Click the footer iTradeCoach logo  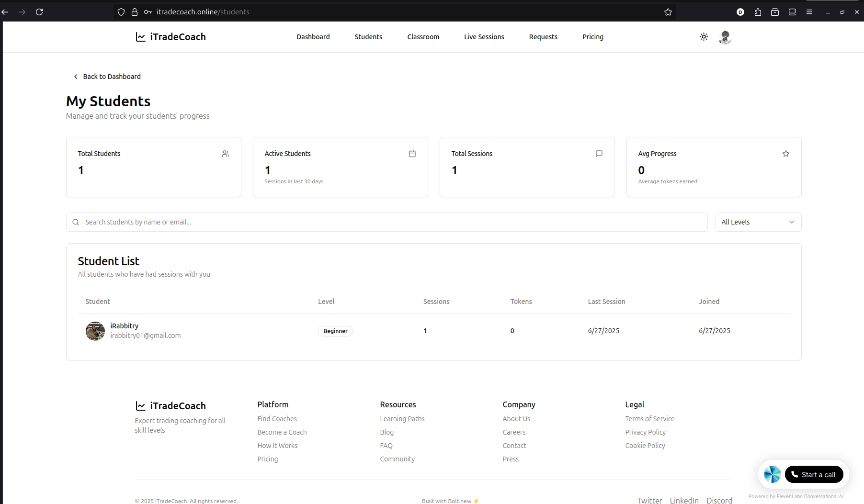(171, 406)
